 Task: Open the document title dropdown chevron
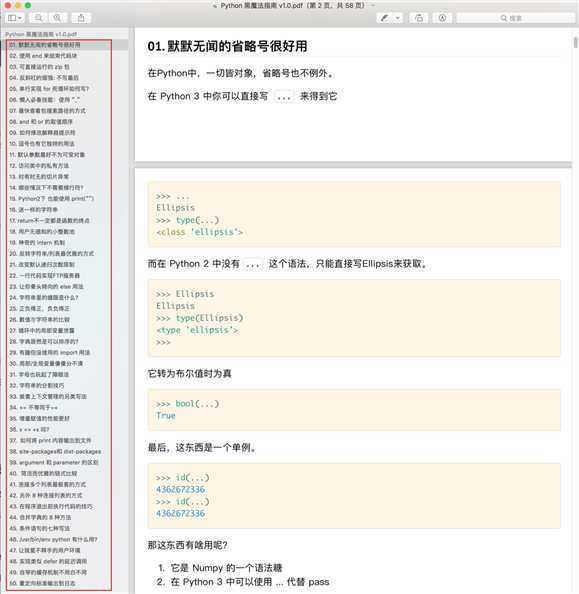(x=373, y=5)
